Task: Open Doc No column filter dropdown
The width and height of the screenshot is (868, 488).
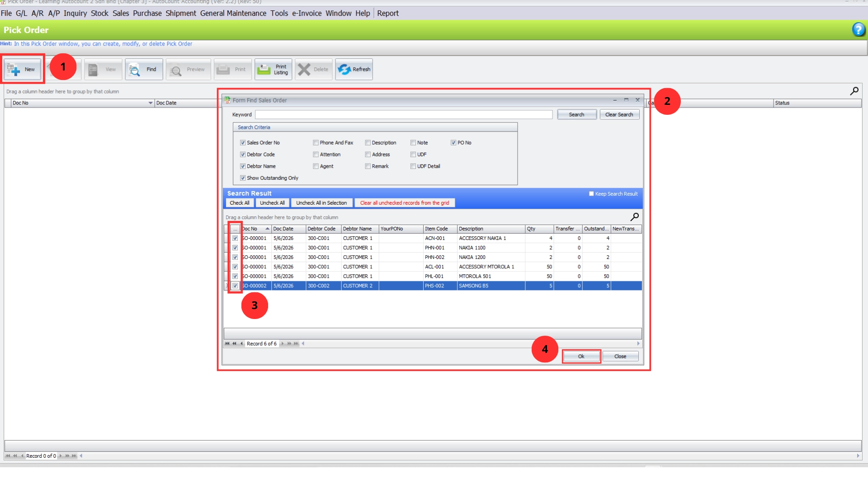Action: pyautogui.click(x=151, y=103)
